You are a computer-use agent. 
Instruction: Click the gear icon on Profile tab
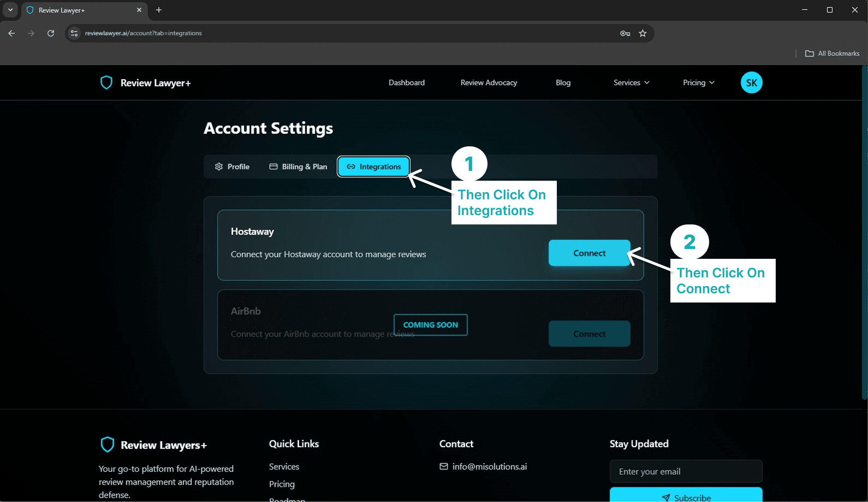pyautogui.click(x=219, y=166)
